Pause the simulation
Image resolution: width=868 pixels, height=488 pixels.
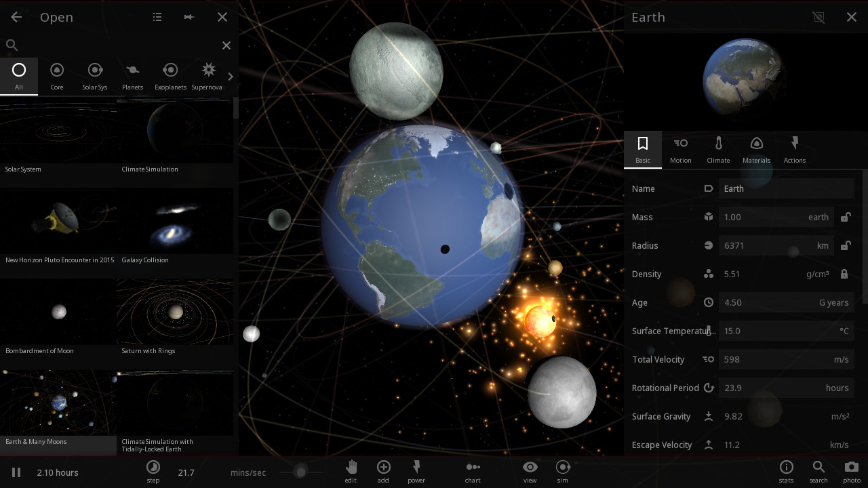[16, 472]
